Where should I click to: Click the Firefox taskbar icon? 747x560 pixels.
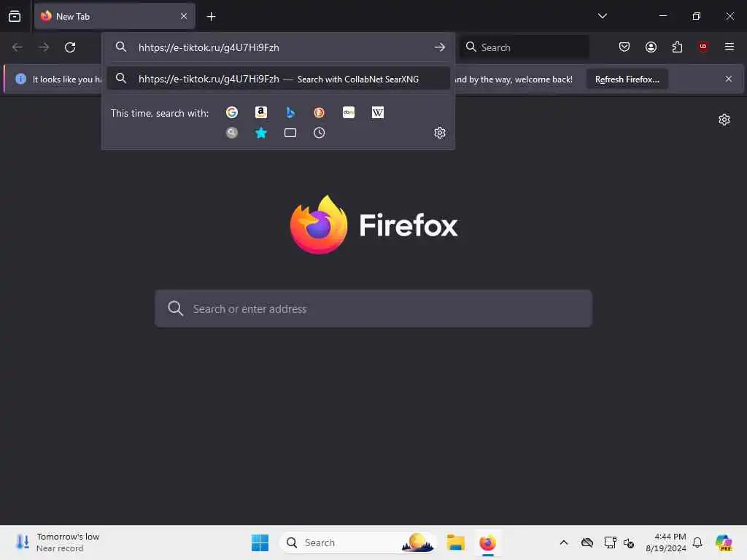point(488,542)
